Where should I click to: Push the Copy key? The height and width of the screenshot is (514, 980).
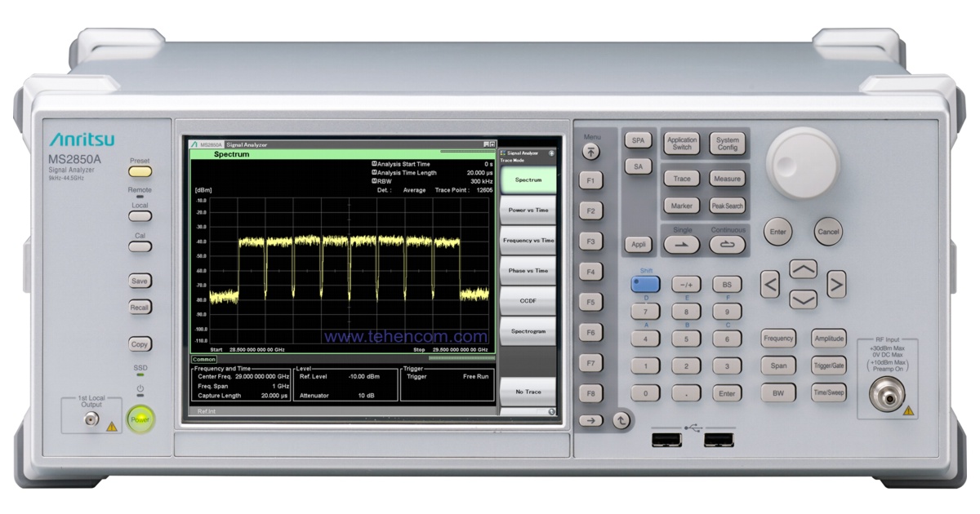click(x=140, y=344)
